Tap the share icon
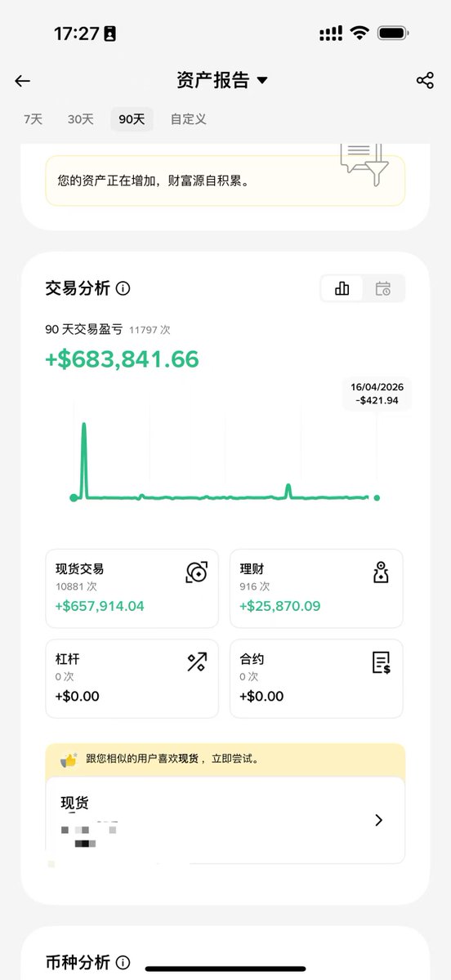Screen dimensions: 451x980 (x=425, y=80)
